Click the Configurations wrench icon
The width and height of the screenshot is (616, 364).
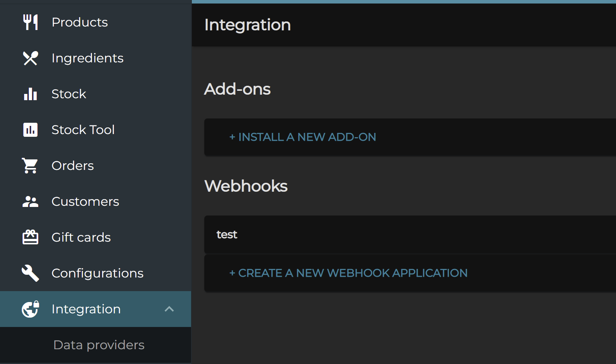(x=30, y=273)
